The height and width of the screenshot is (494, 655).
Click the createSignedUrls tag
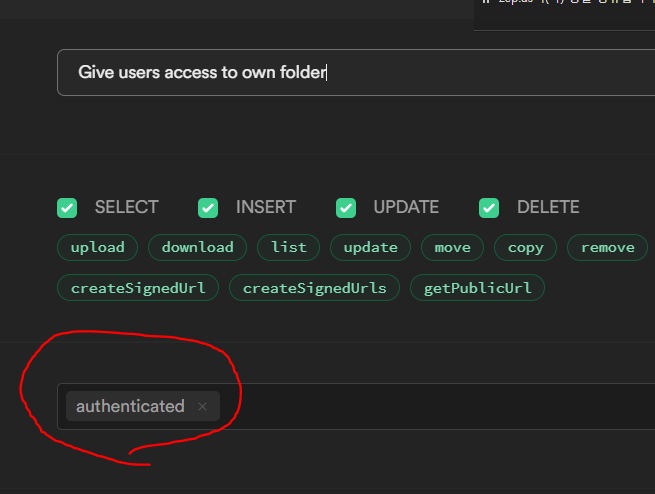click(x=315, y=288)
